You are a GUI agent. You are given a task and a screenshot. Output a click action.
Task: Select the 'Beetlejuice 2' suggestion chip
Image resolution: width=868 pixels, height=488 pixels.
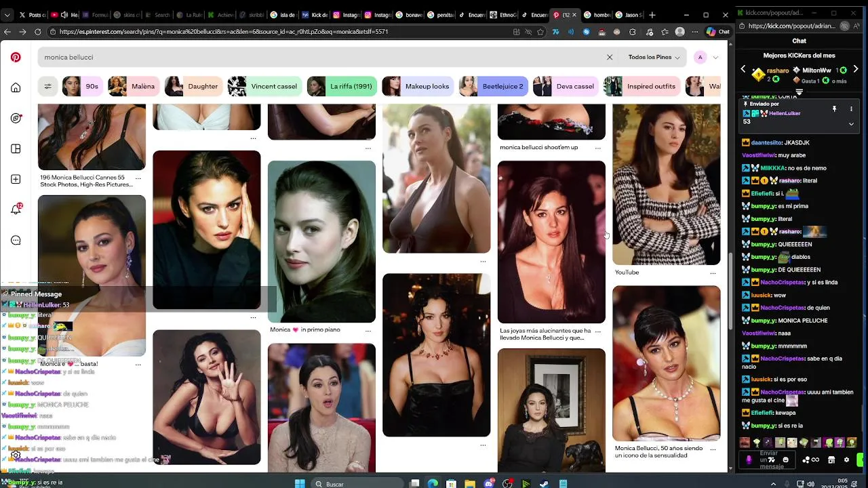tap(493, 86)
